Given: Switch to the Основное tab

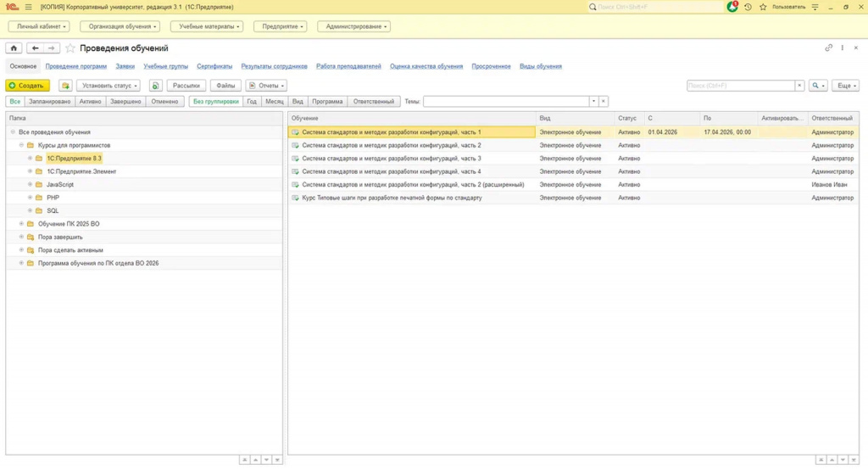Looking at the screenshot, I should pyautogui.click(x=23, y=66).
